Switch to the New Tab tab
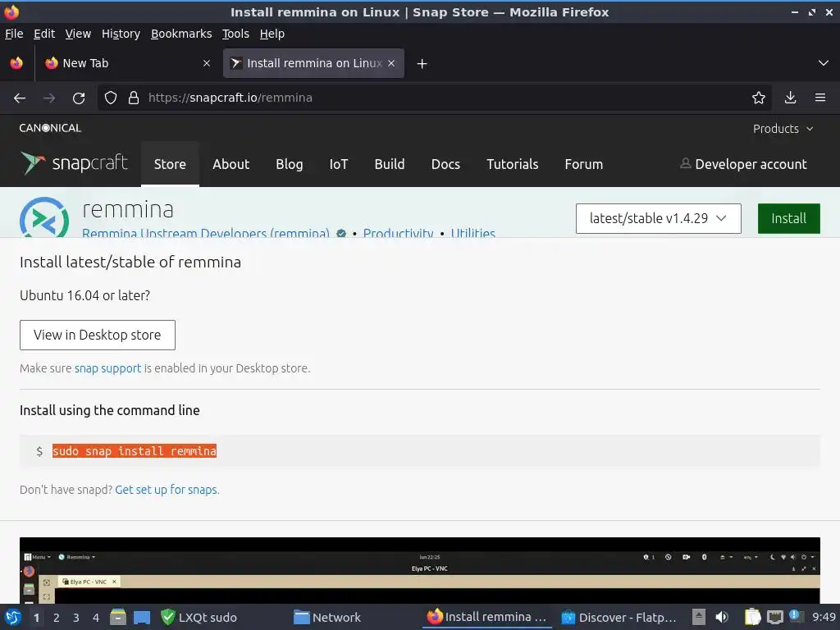This screenshot has width=840, height=630. click(x=129, y=63)
